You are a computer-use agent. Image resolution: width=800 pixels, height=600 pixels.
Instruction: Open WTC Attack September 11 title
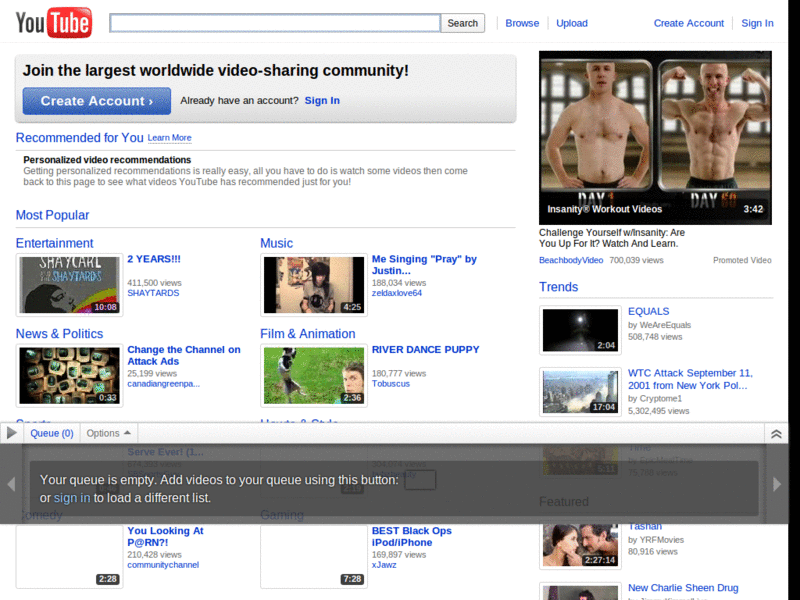pyautogui.click(x=690, y=379)
